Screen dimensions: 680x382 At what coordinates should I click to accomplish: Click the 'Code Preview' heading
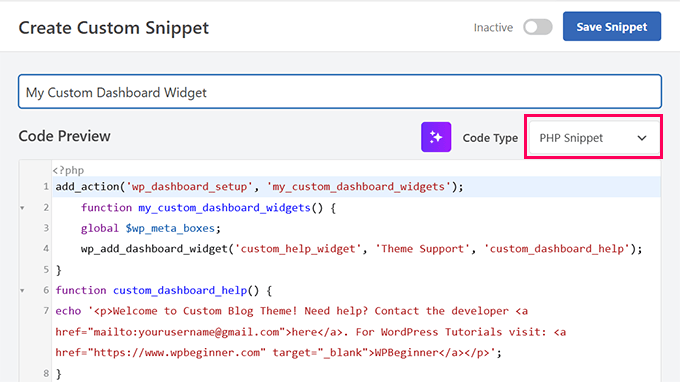coord(64,136)
